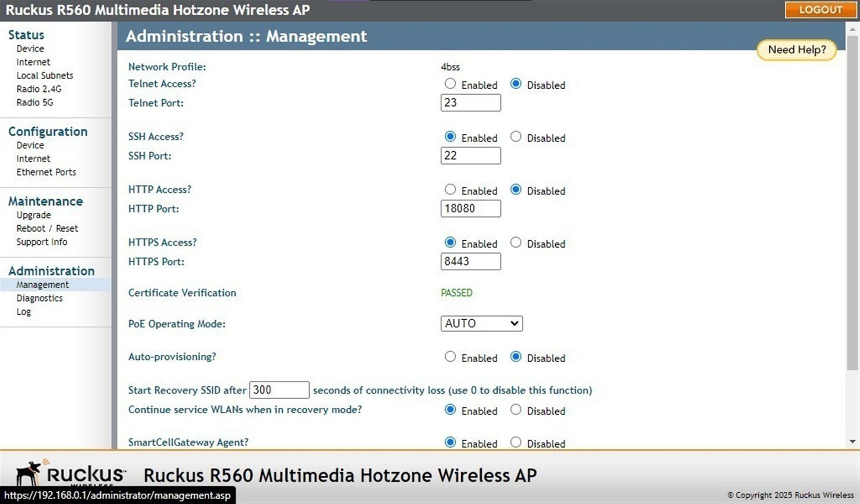Open the PoE Operating Mode dropdown
860x504 pixels.
pos(481,323)
